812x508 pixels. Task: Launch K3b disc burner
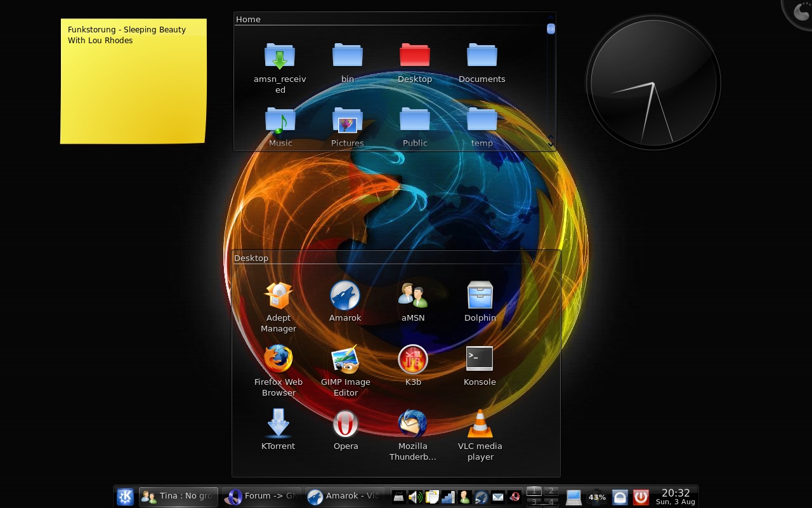coord(413,366)
